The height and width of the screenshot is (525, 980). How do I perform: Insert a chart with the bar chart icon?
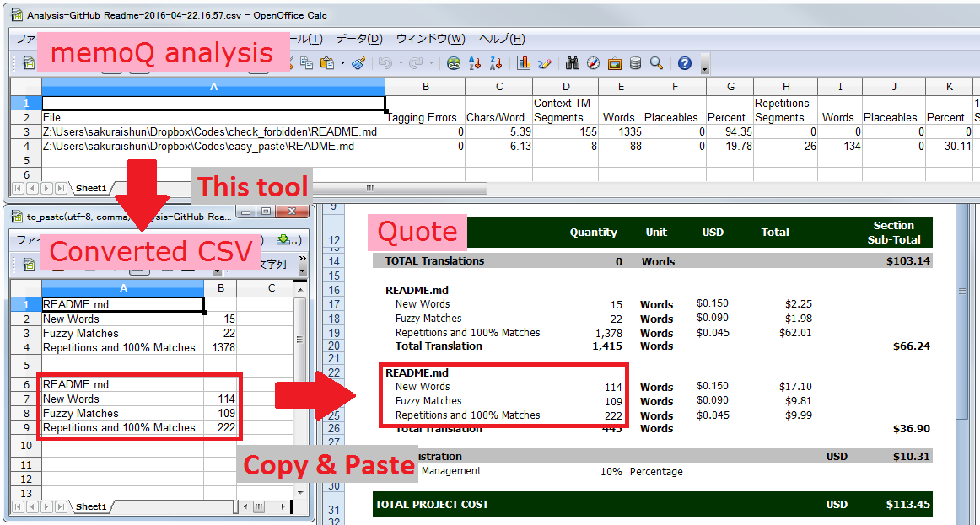[524, 63]
